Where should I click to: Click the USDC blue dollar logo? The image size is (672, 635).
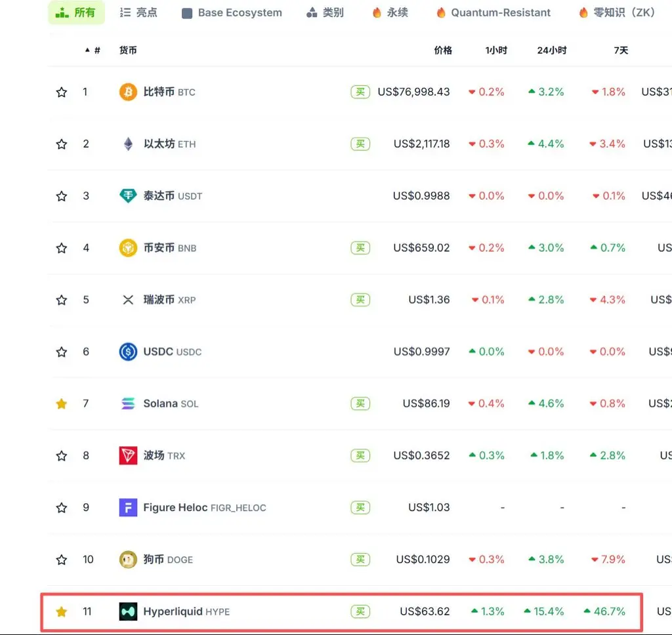pyautogui.click(x=128, y=352)
